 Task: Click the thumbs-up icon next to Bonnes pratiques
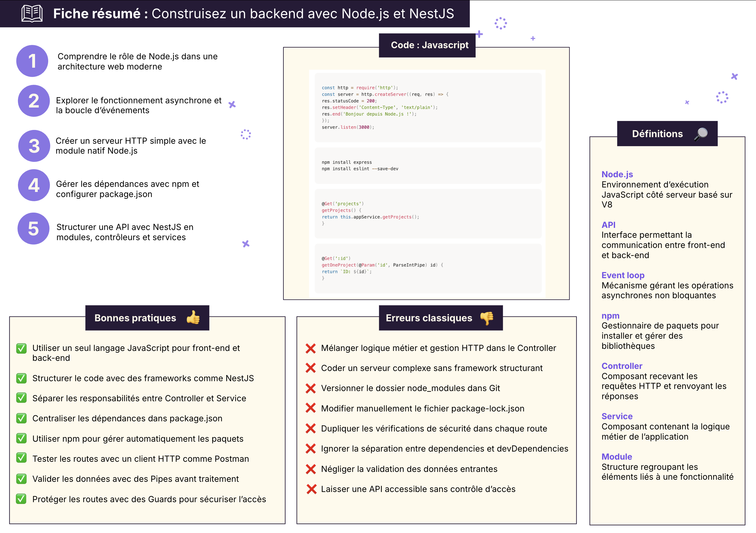pos(193,318)
